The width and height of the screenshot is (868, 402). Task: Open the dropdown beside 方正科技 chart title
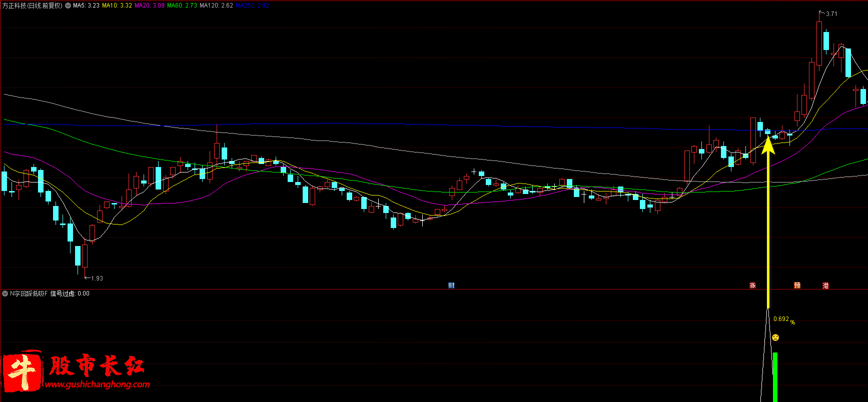click(68, 6)
